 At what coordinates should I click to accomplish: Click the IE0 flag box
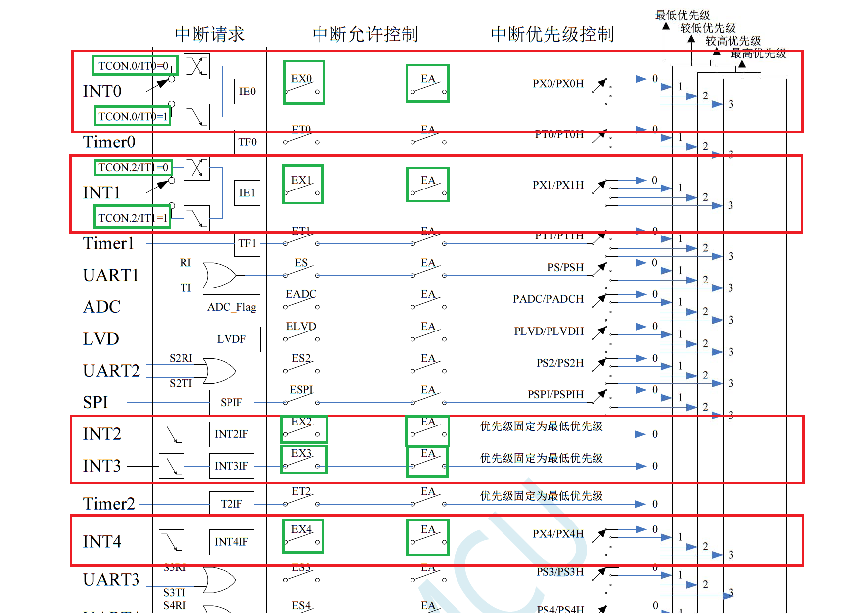(247, 92)
